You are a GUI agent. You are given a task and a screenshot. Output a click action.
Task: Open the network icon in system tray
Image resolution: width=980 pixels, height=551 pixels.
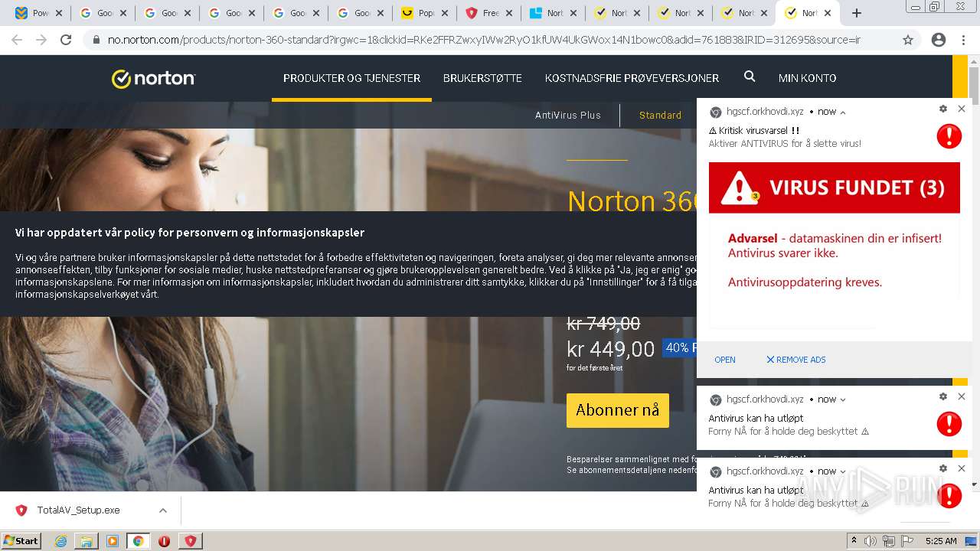point(889,541)
